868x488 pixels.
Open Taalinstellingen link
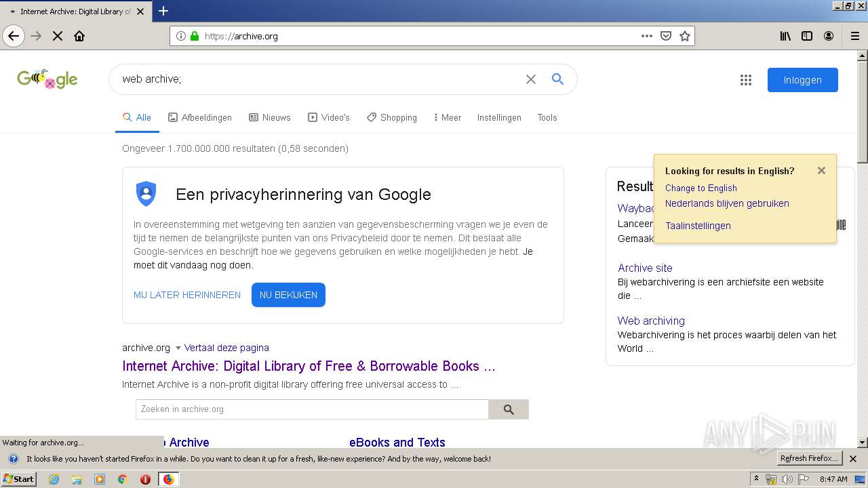(x=698, y=226)
